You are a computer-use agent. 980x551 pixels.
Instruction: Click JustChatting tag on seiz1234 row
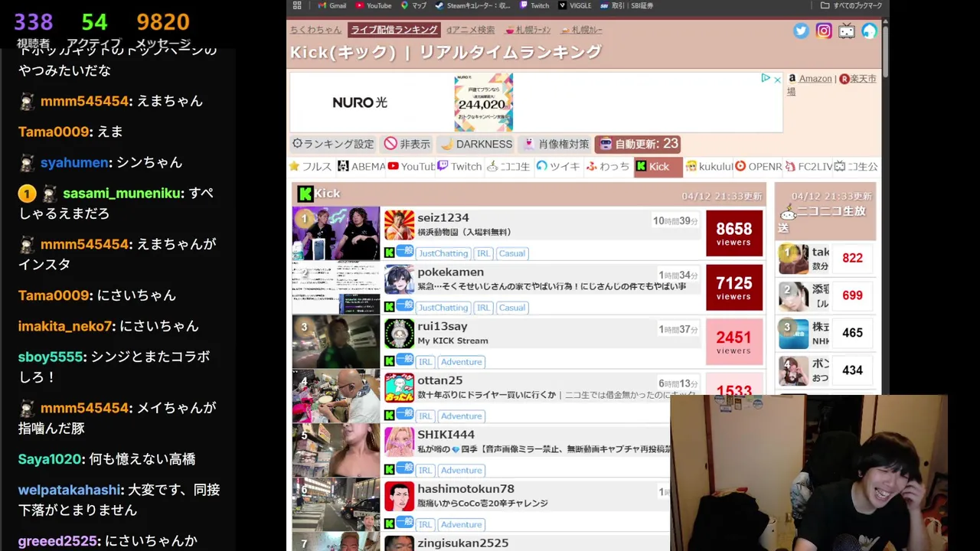click(443, 253)
